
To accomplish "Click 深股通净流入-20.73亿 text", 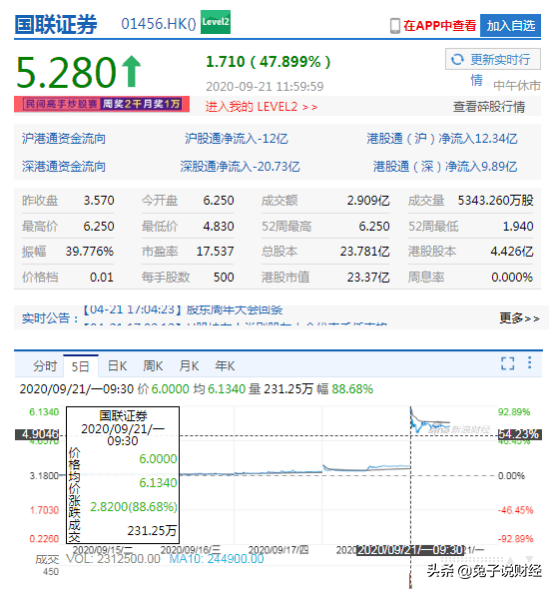I will tap(240, 166).
